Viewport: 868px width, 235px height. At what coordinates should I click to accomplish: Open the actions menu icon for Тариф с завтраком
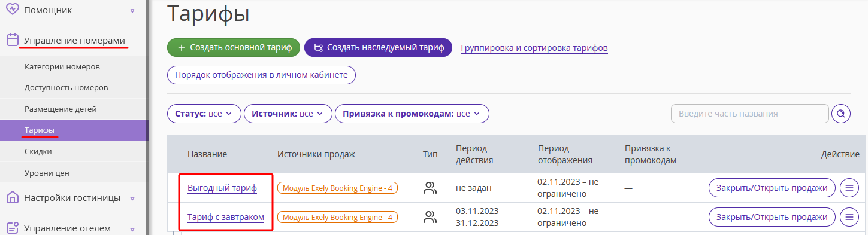849,216
